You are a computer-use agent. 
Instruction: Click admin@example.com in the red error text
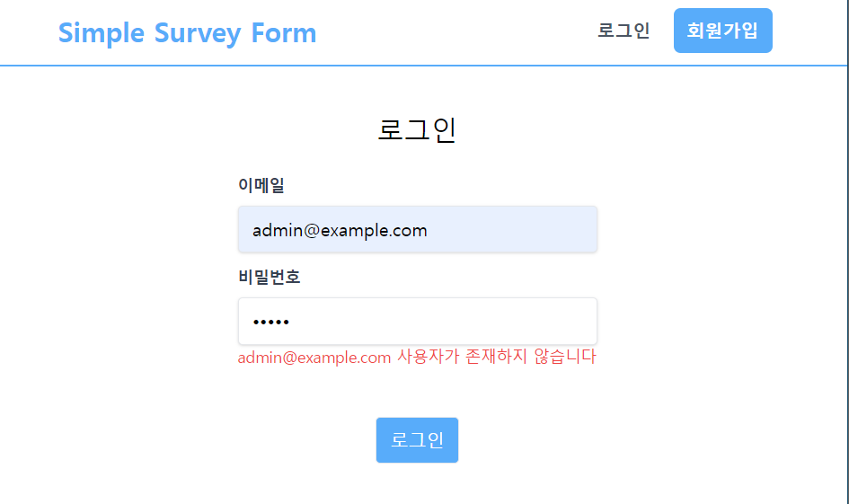[x=314, y=357]
